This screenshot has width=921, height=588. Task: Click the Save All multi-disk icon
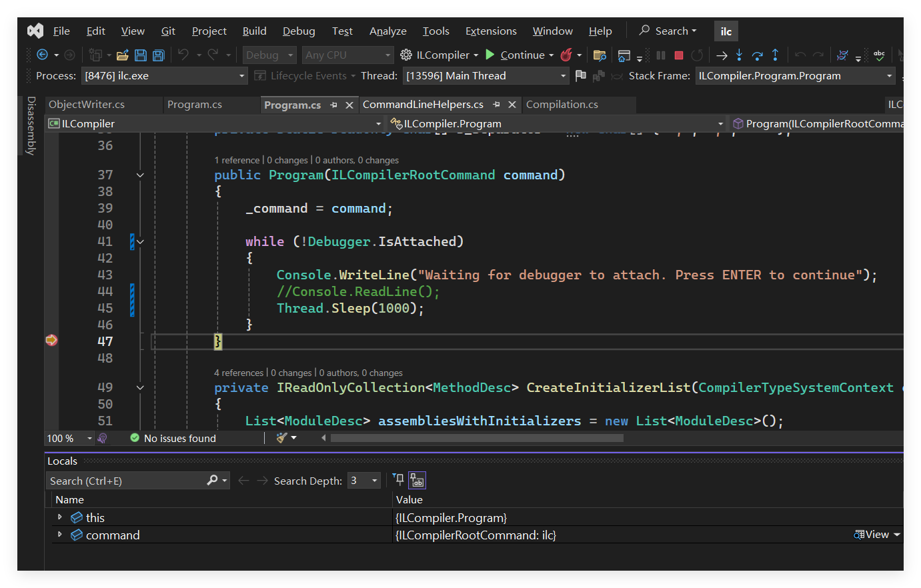(159, 55)
